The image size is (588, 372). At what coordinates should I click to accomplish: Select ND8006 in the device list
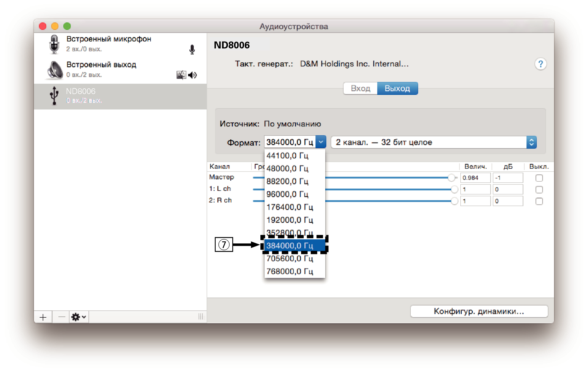point(120,96)
